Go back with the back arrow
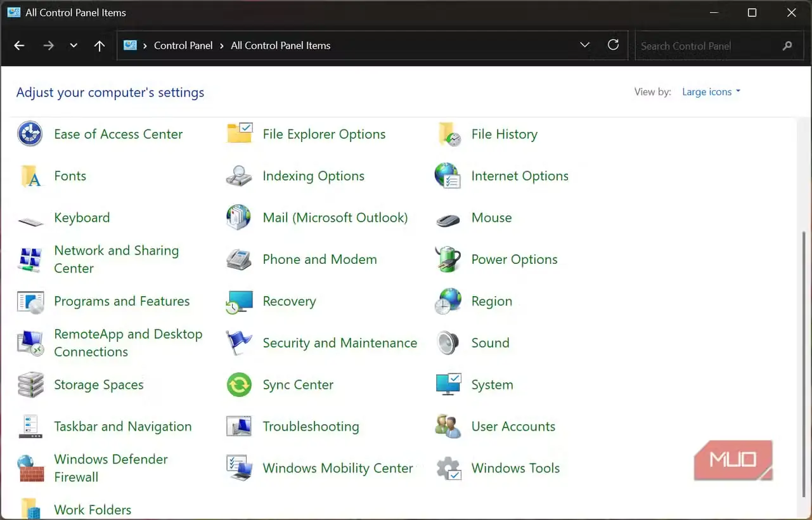The height and width of the screenshot is (520, 812). 19,46
